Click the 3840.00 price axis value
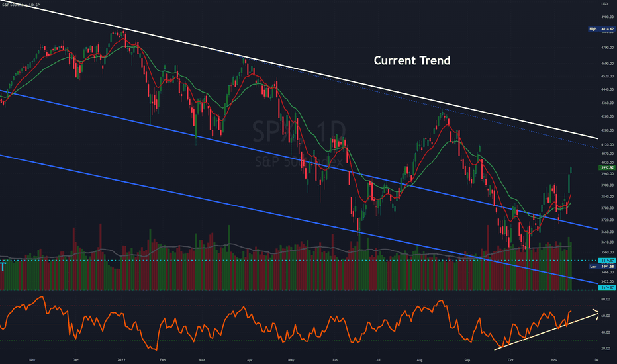 [607, 197]
